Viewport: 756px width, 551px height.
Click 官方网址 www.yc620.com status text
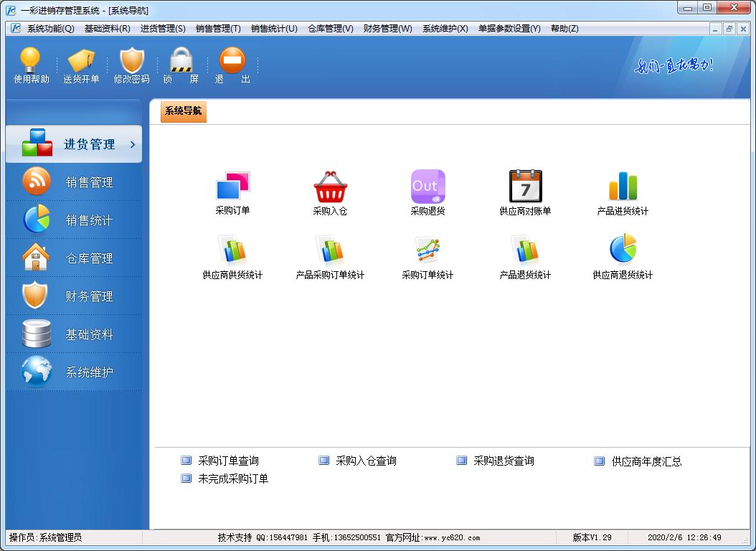pos(433,537)
